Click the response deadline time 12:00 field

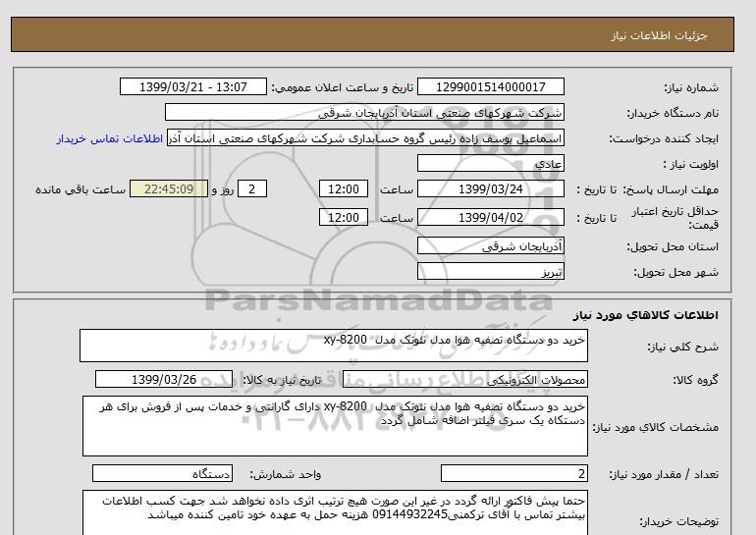pyautogui.click(x=344, y=188)
